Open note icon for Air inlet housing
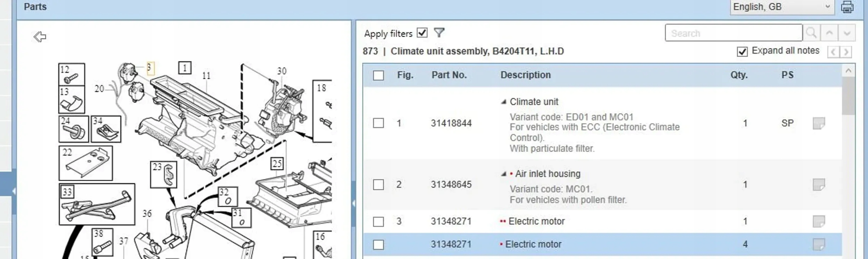 pyautogui.click(x=819, y=184)
